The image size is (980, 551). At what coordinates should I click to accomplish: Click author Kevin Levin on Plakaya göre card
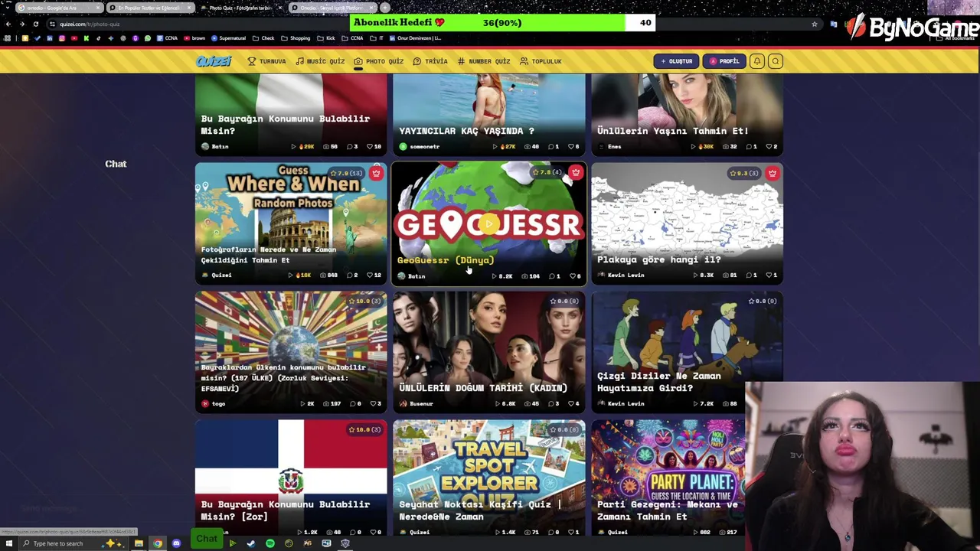coord(621,275)
